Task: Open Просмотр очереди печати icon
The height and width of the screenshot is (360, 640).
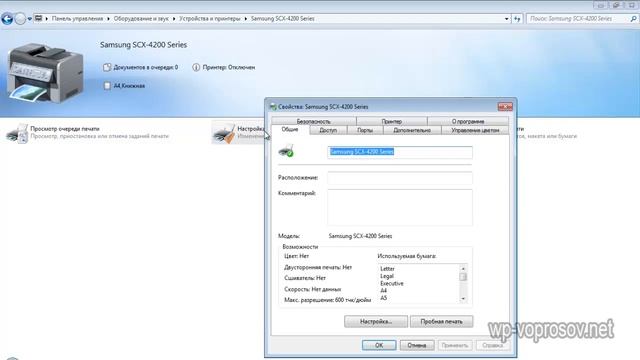Action: point(17,133)
